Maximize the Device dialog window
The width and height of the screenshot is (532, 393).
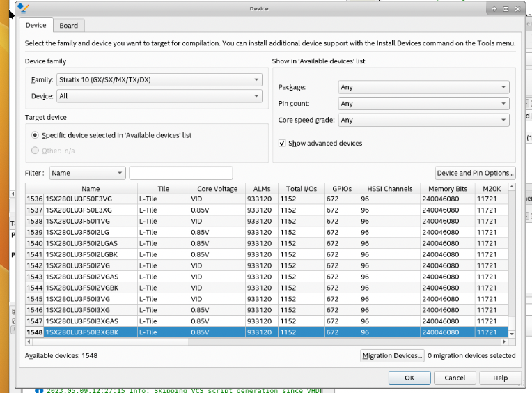click(506, 9)
